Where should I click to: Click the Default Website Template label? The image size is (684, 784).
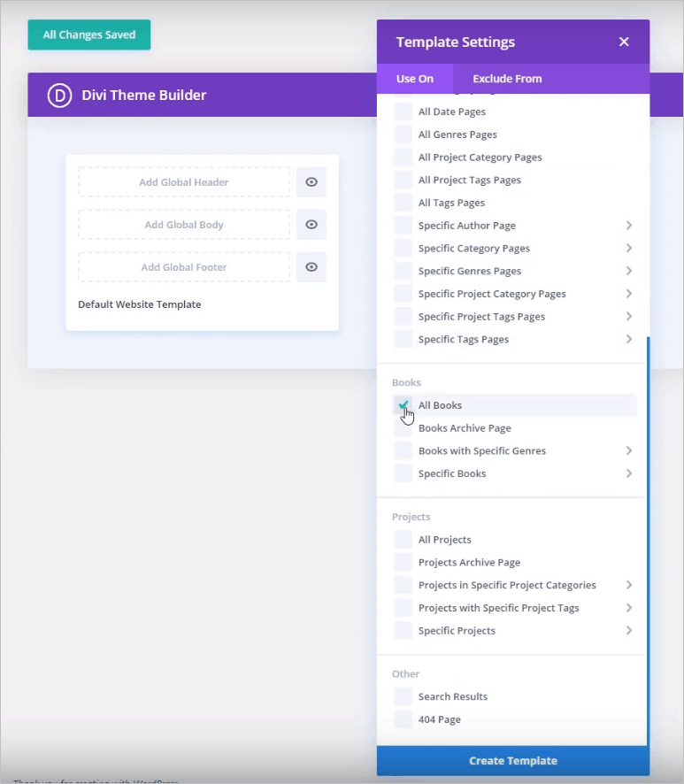point(140,304)
